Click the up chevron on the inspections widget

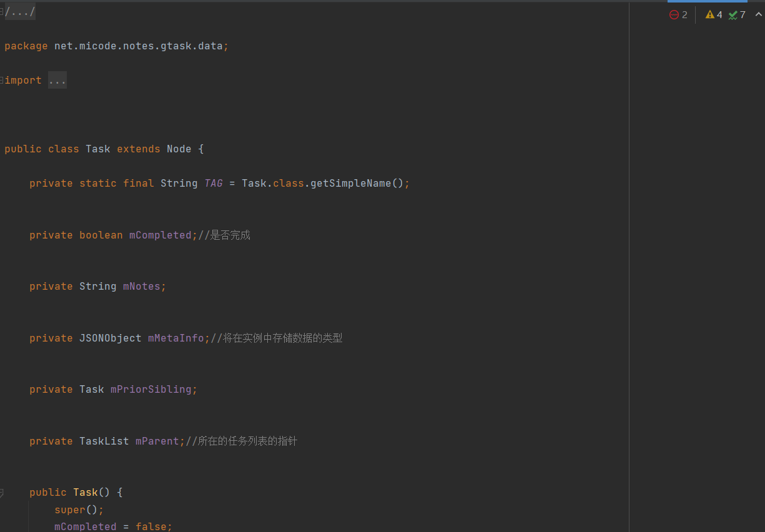(758, 14)
